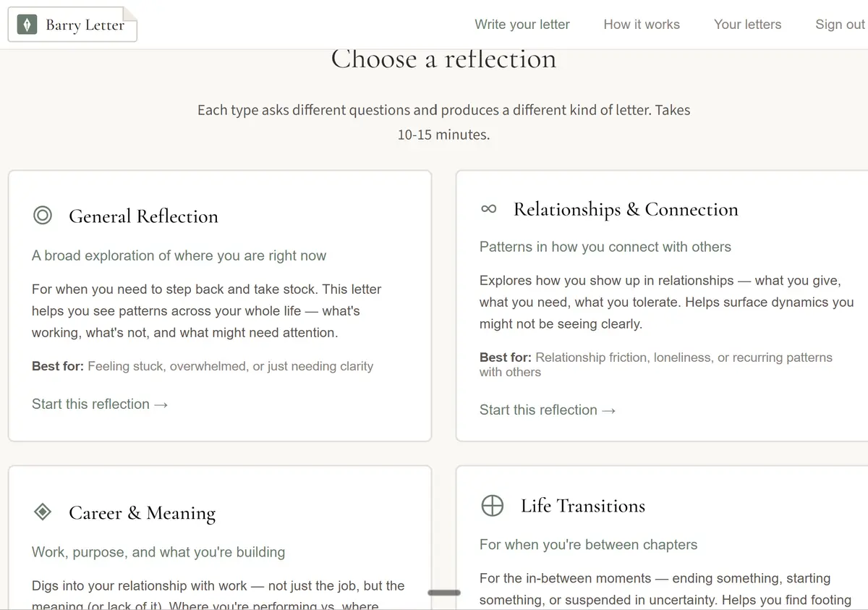Open Your letters in navigation
868x610 pixels.
click(747, 25)
